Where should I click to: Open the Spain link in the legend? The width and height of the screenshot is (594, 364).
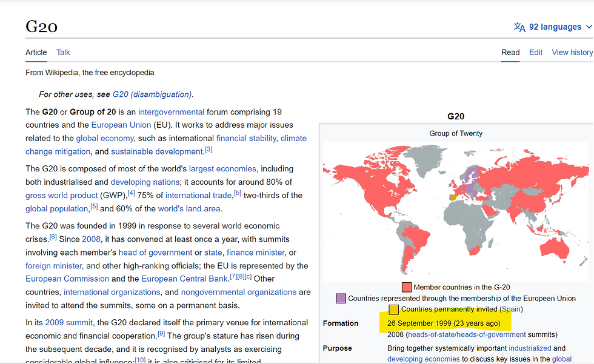[x=511, y=309]
